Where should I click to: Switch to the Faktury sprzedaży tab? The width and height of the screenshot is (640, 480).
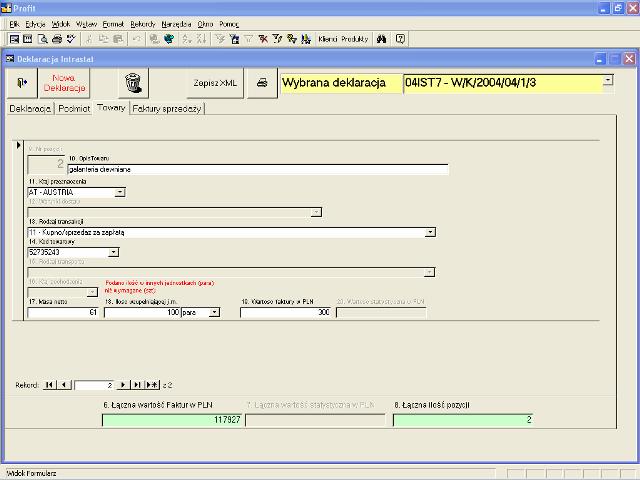pyautogui.click(x=167, y=109)
